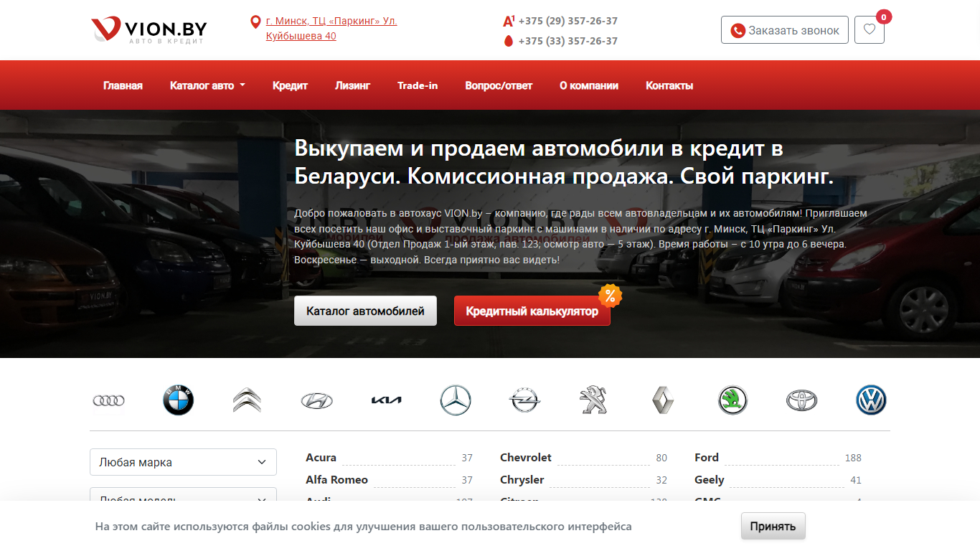Open the Вопрос/ответ menu item

pos(499,85)
